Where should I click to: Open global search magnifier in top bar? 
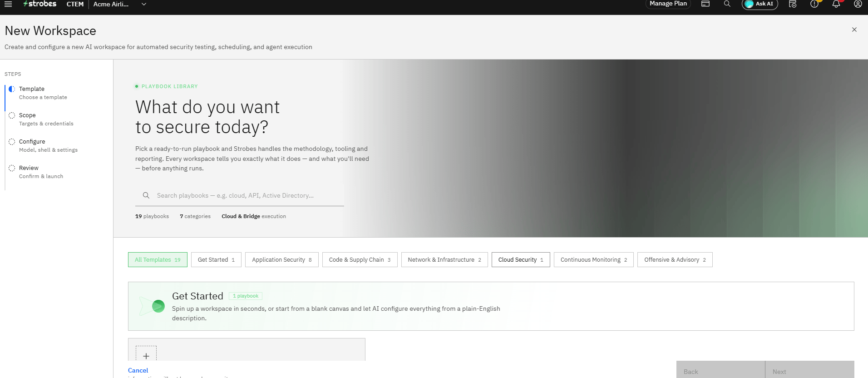click(x=727, y=4)
